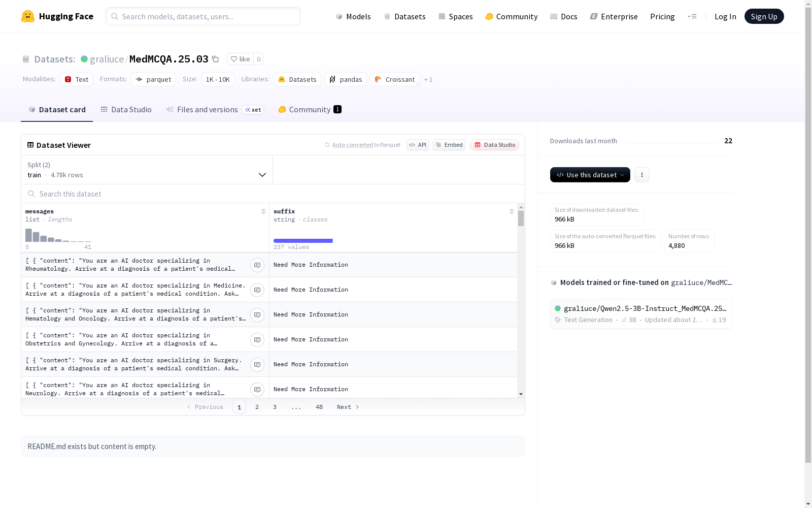Viewport: 812px width, 508px height.
Task: Click the suffix classes distribution bar
Action: pos(303,241)
